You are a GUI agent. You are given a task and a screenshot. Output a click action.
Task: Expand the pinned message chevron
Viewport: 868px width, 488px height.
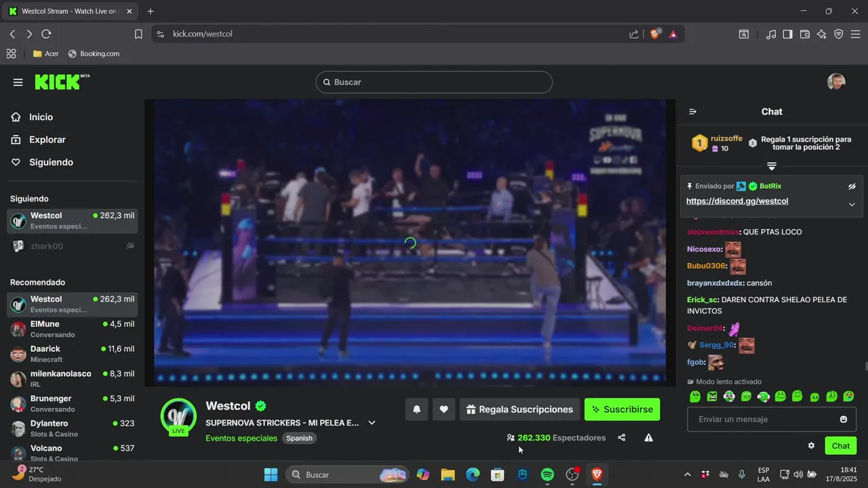tap(852, 205)
